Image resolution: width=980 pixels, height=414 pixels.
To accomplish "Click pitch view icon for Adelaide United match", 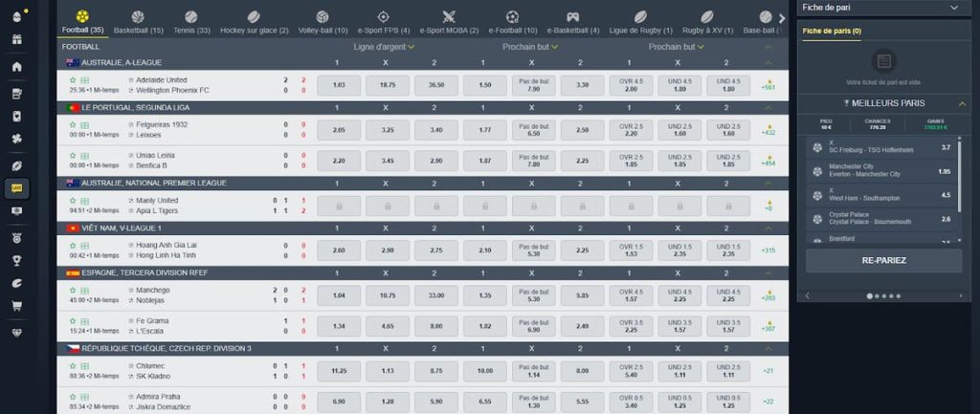I will point(84,78).
